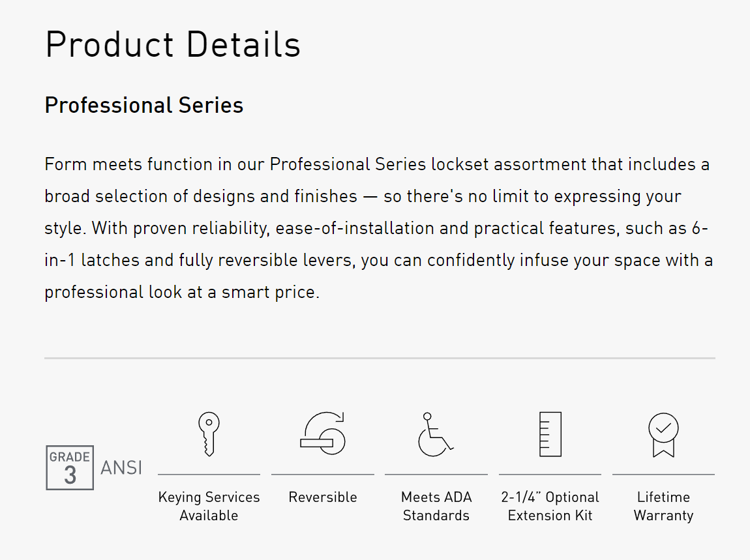Select the Keying Services Available label
The image size is (750, 560).
(x=209, y=506)
